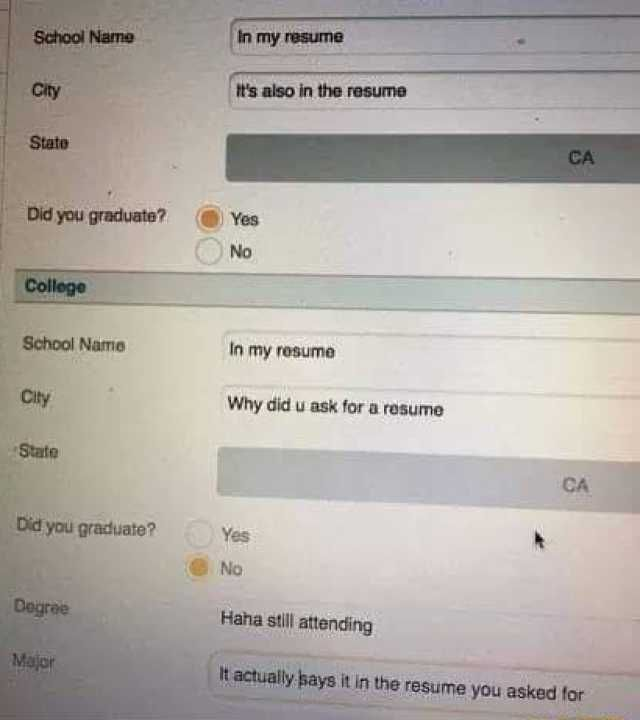Focus the City field saying 'It's also in the resume'
Image resolution: width=640 pixels, height=720 pixels.
pyautogui.click(x=434, y=90)
